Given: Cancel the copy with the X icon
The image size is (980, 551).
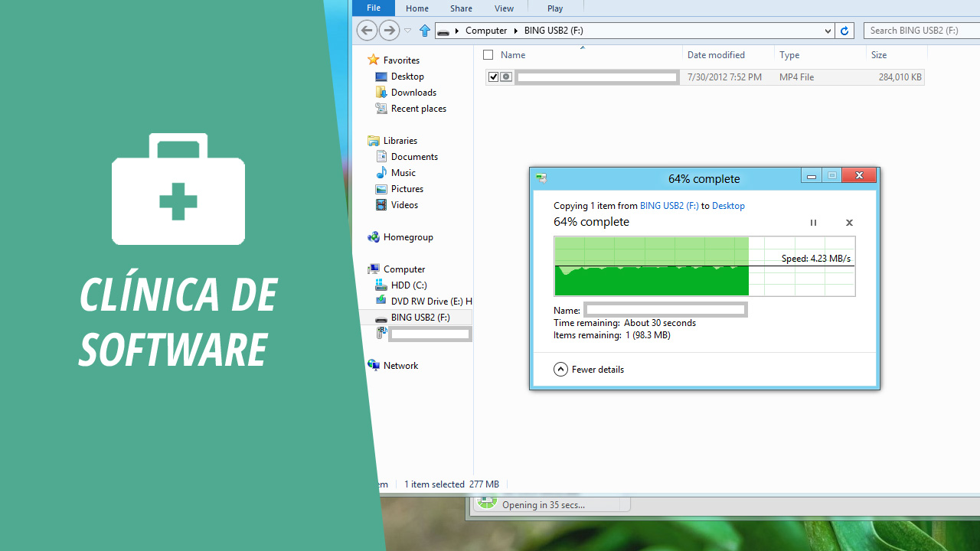Looking at the screenshot, I should coord(849,223).
